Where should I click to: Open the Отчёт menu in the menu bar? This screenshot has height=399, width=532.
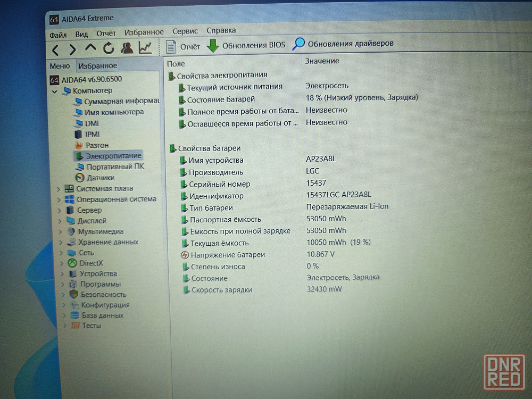[x=106, y=34]
